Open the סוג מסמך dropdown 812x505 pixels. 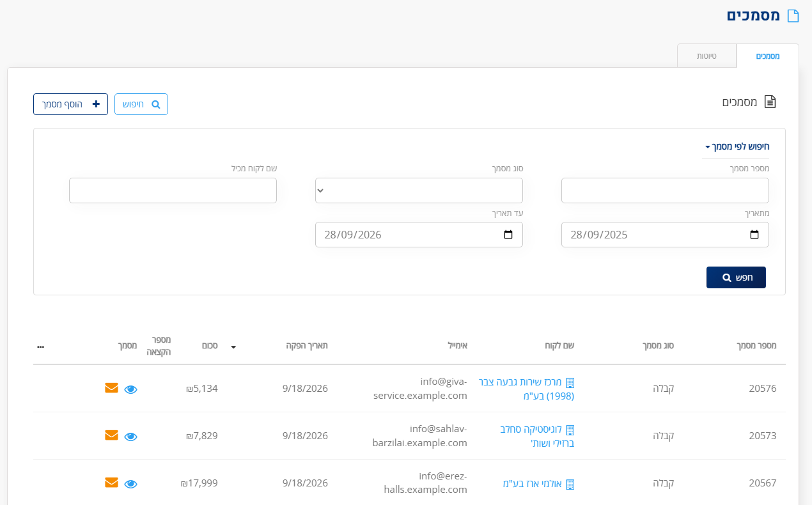[x=419, y=190]
